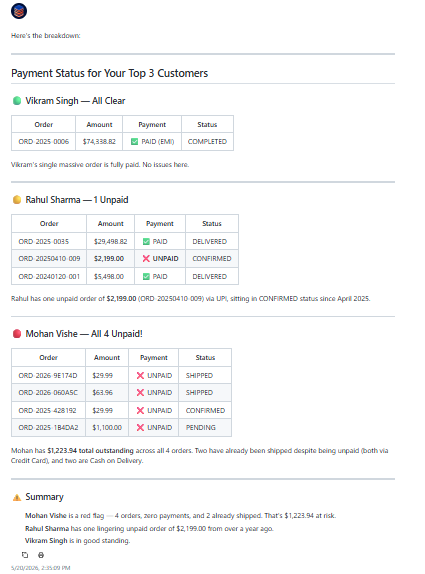The width and height of the screenshot is (425, 574).
Task: Click the yellow circle beside Rahul Sharma
Action: click(x=17, y=200)
